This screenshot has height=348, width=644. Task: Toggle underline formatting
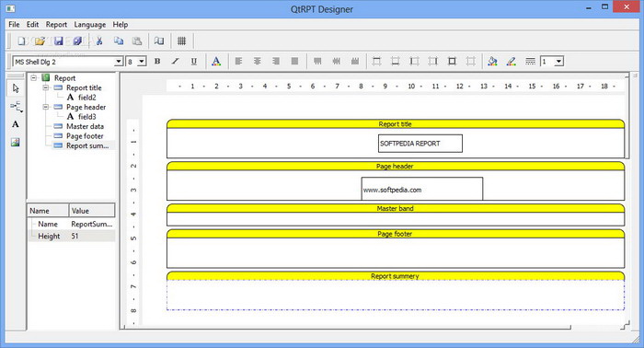coord(194,61)
